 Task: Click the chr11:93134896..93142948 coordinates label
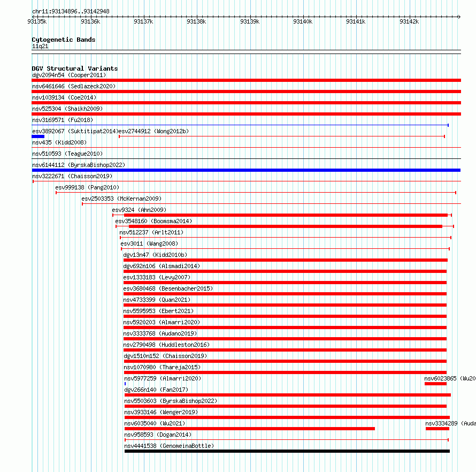(71, 11)
